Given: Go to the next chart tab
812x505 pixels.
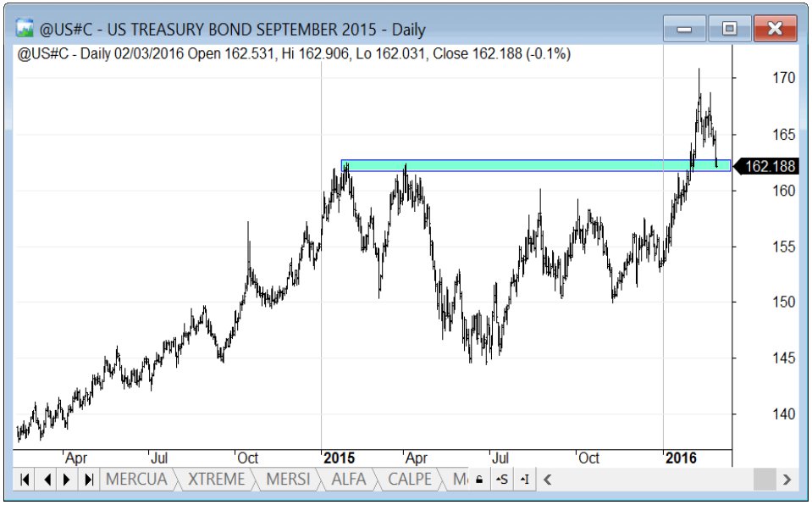Looking at the screenshot, I should (67, 480).
